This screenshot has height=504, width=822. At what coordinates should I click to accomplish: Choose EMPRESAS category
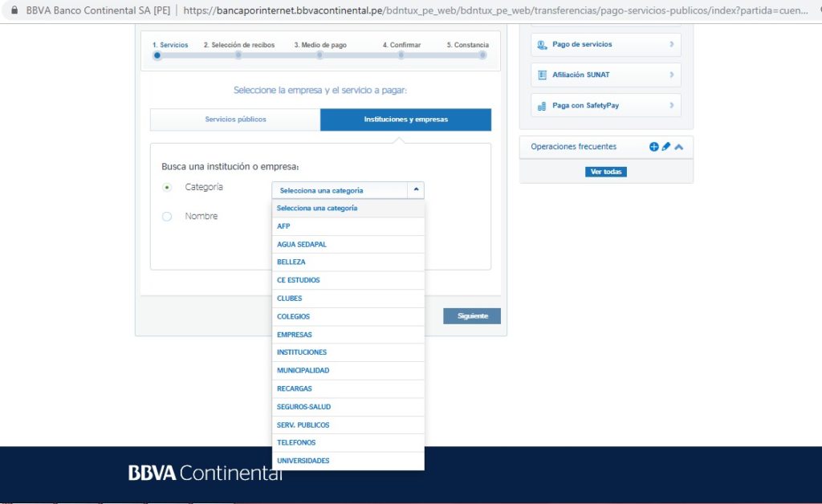[x=348, y=335]
